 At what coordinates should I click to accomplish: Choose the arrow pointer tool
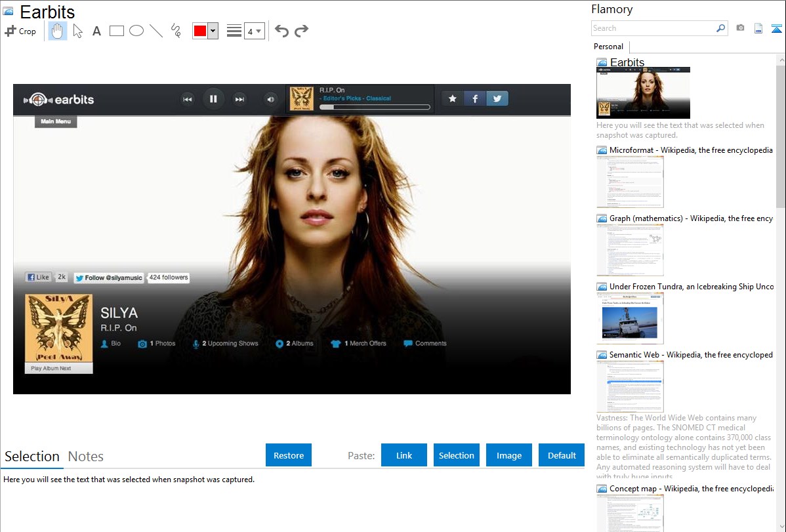pyautogui.click(x=77, y=31)
